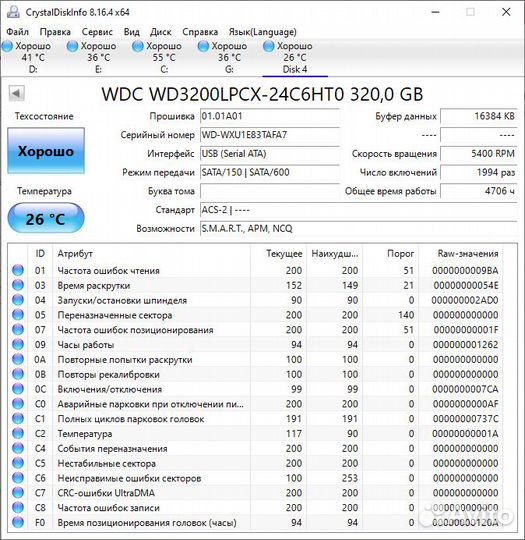The width and height of the screenshot is (525, 540).
Task: Open the Сервис menu
Action: 97,32
